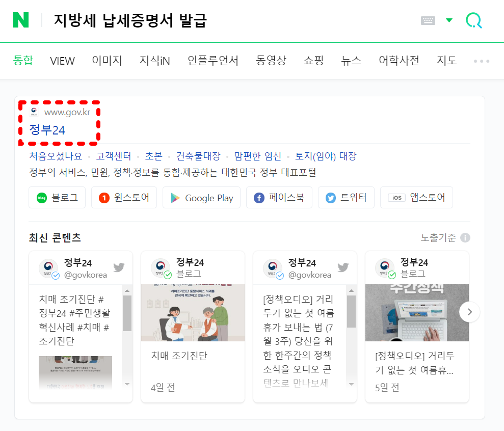Click the 원스토어 button

(124, 197)
